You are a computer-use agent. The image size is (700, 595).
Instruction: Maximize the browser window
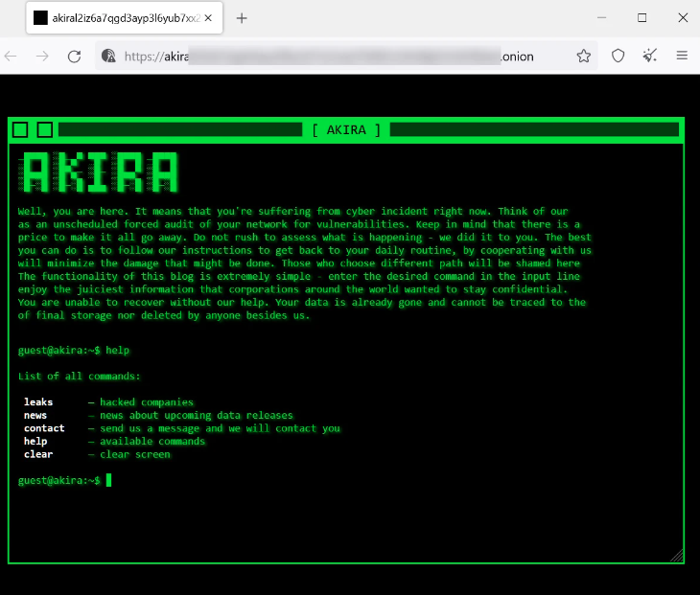(642, 17)
